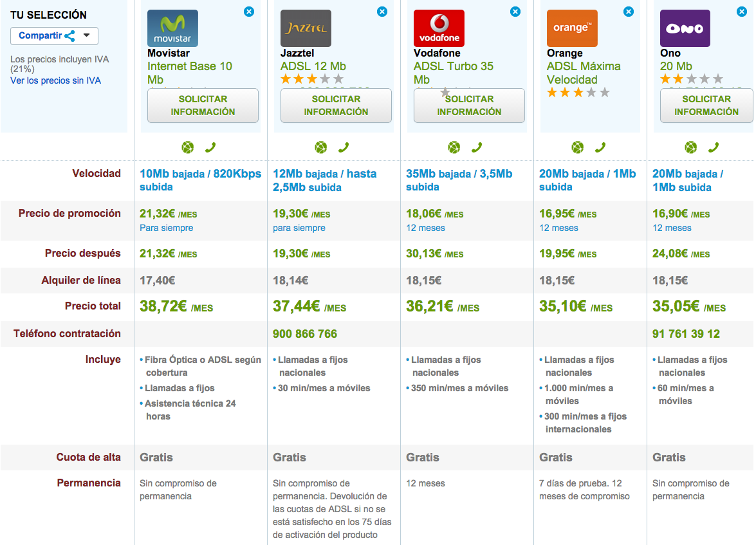Click Movistar's Asistencia técnica 24 horas item
The image size is (756, 545).
(188, 410)
